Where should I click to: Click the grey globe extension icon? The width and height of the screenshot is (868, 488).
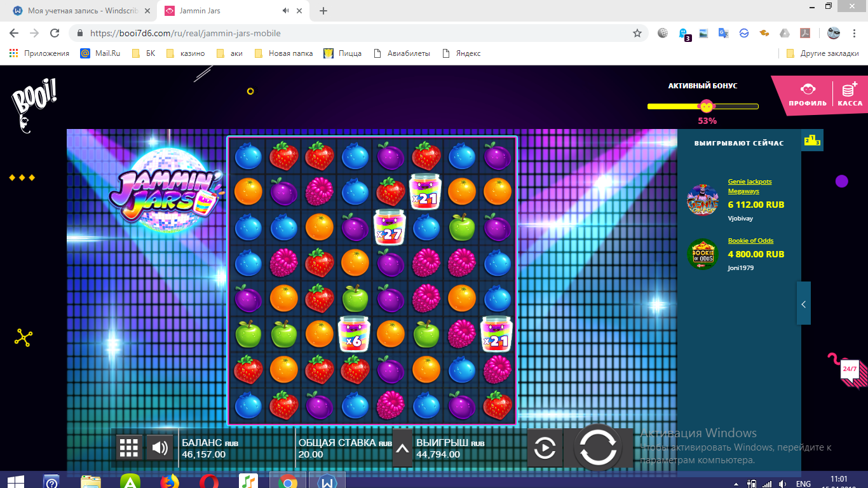coord(663,33)
